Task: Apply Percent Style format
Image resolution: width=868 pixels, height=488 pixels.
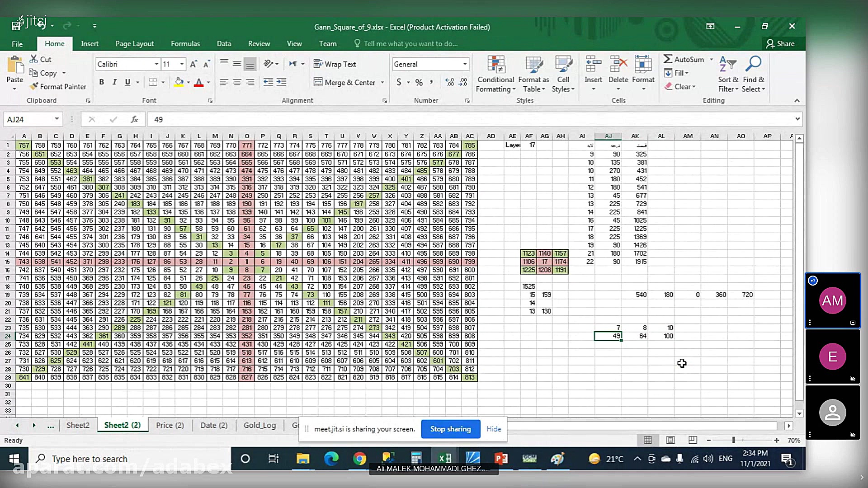Action: [419, 82]
